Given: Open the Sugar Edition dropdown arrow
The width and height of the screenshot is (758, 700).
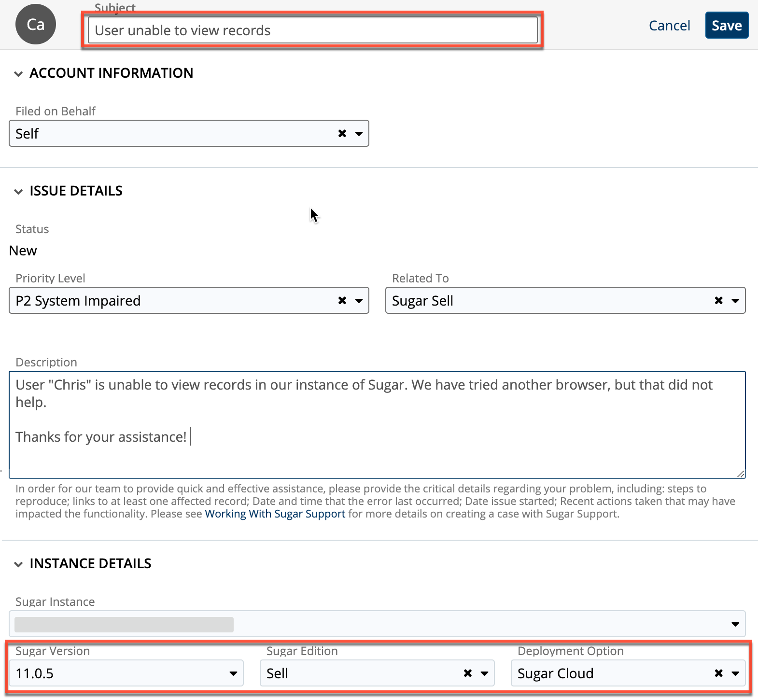Looking at the screenshot, I should click(x=484, y=673).
